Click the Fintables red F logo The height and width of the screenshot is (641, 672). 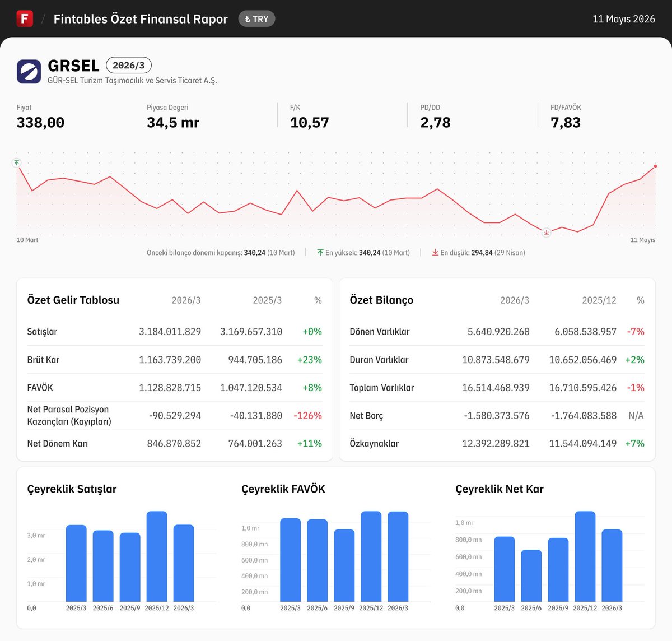click(x=25, y=18)
